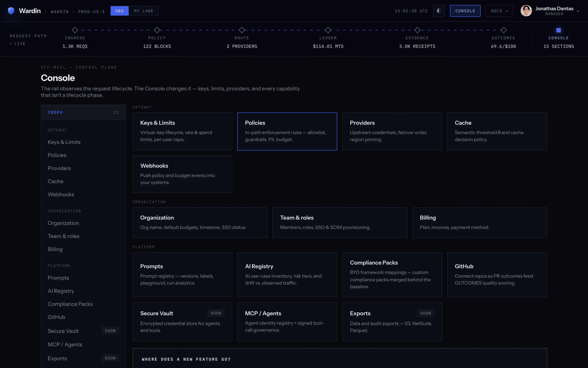Open the Organization card
588x368 pixels.
coord(200,223)
